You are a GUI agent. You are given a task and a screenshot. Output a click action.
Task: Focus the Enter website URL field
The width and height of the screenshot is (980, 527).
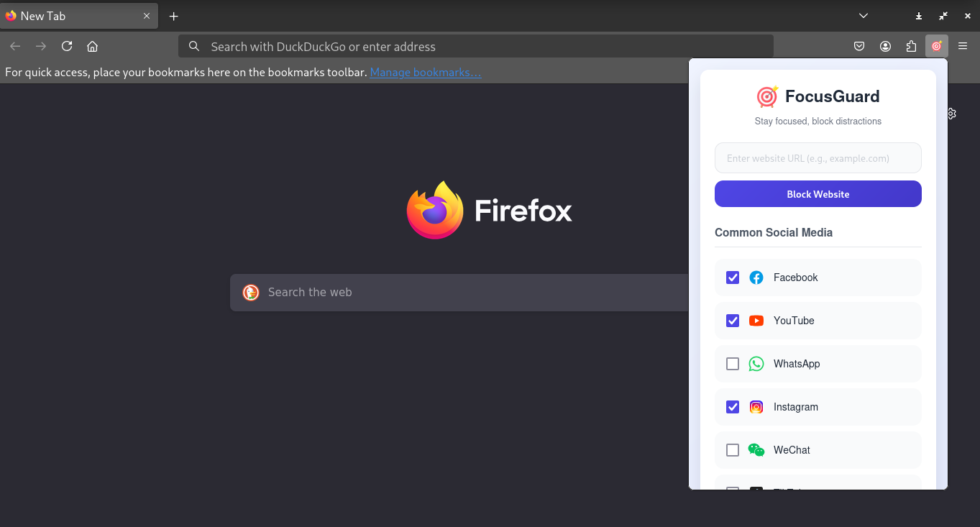pyautogui.click(x=818, y=158)
